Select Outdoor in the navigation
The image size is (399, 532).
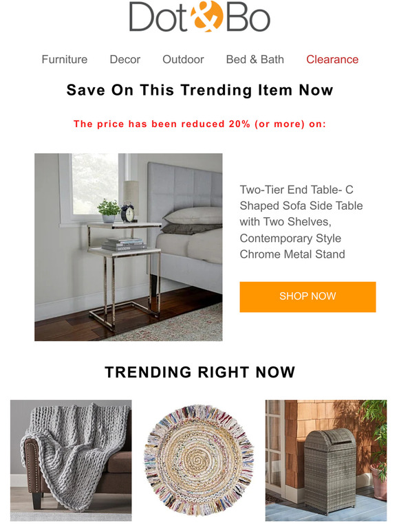[x=183, y=59]
